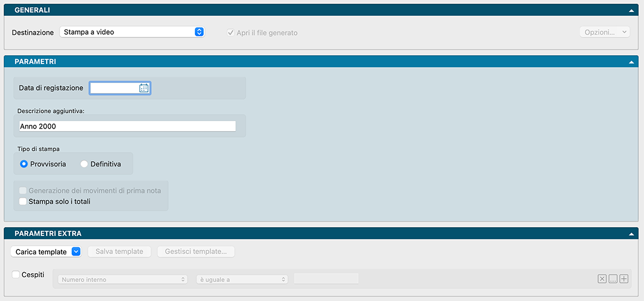Open the Carica template dropdown
644x301 pixels.
(x=46, y=252)
